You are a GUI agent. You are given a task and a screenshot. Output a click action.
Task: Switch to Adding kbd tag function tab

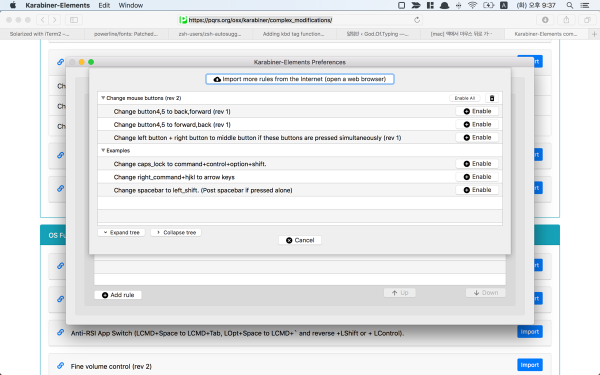click(x=294, y=34)
